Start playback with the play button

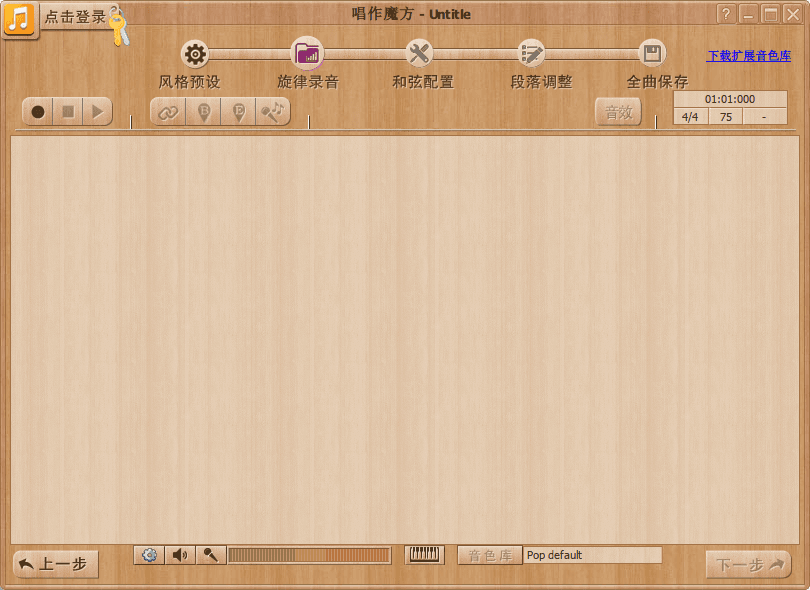(x=97, y=112)
